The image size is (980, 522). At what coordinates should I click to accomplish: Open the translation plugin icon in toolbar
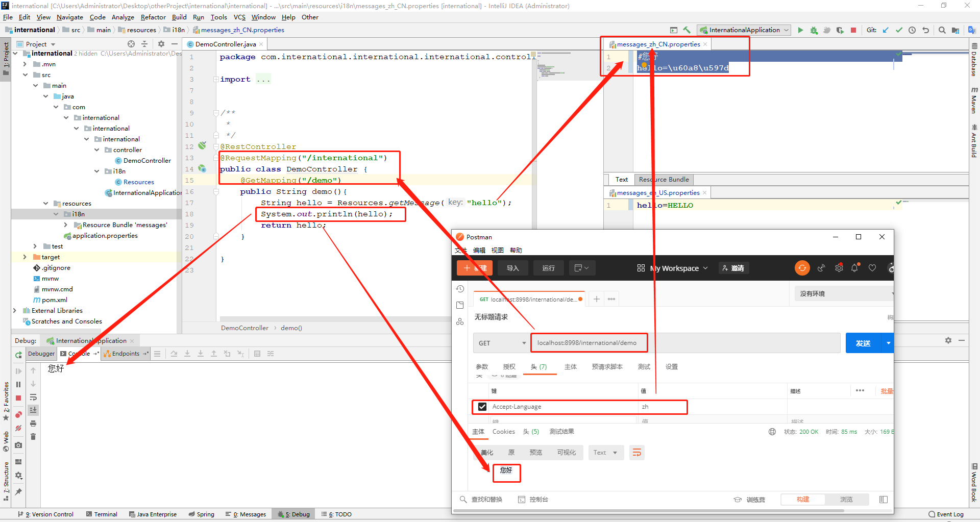[x=972, y=30]
